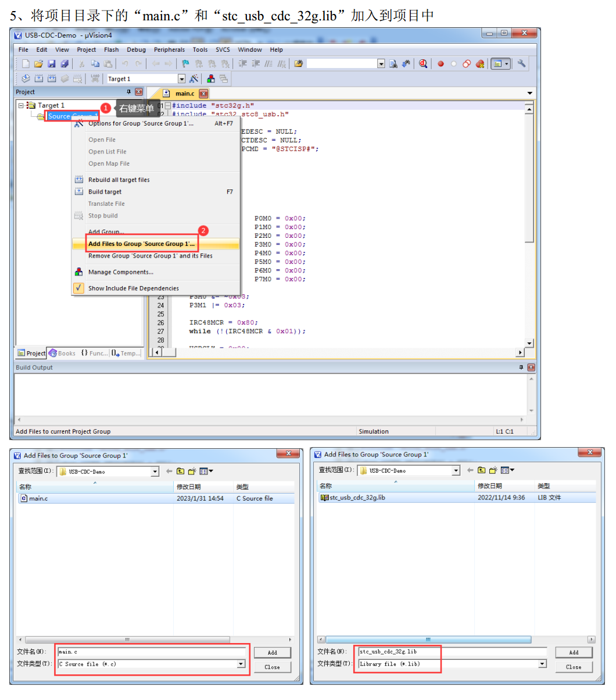Click new folder icon in lib file dialog
Screen dimensions: 616x700
(493, 470)
